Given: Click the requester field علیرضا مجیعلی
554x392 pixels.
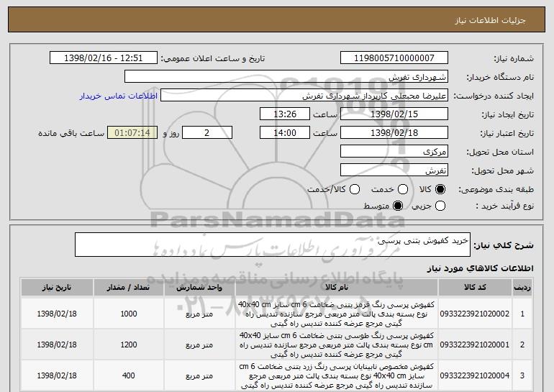Looking at the screenshot, I should (304, 96).
